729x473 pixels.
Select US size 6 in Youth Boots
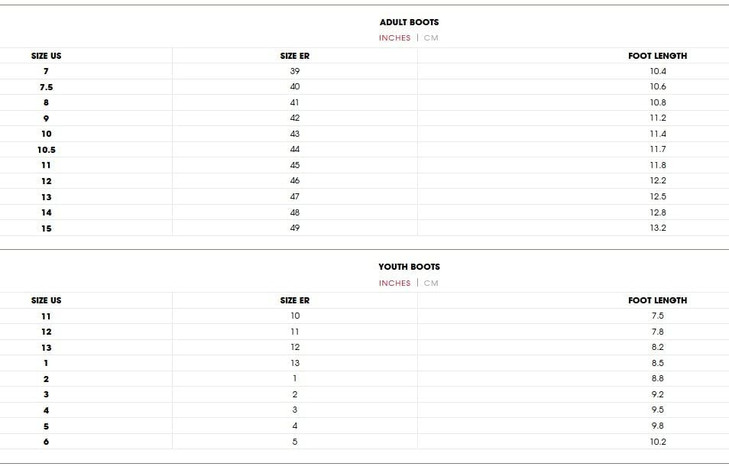point(46,442)
